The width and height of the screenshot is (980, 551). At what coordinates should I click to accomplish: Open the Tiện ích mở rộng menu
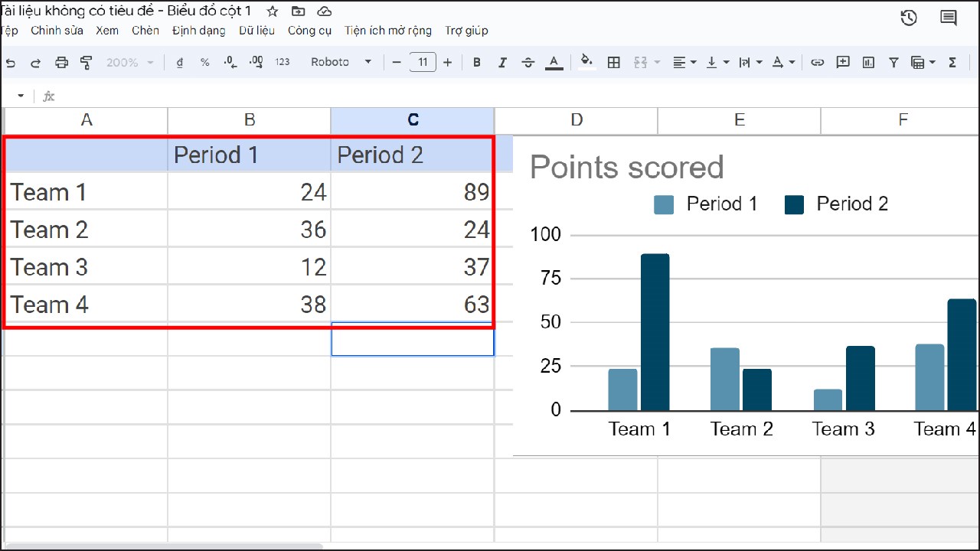tap(388, 31)
